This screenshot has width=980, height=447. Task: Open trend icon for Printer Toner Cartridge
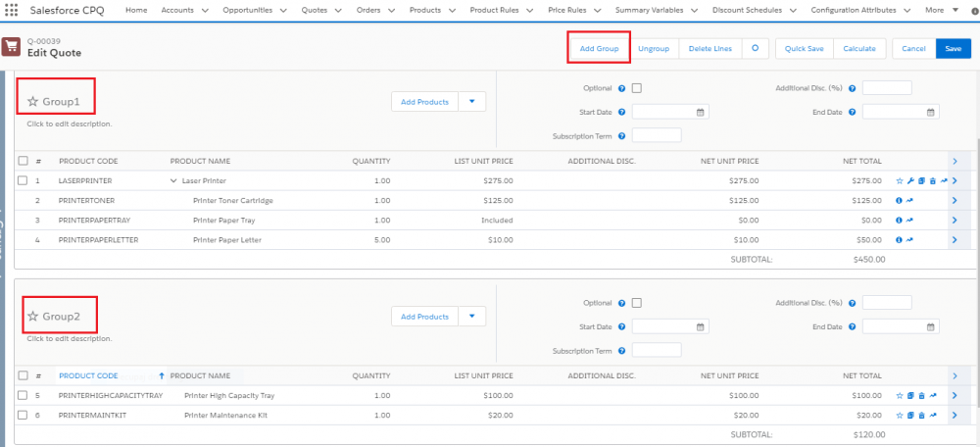(x=910, y=201)
